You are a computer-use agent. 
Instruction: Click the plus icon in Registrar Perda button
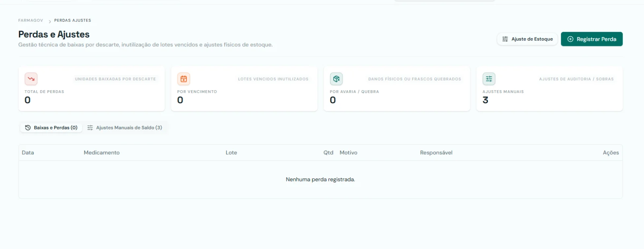570,39
